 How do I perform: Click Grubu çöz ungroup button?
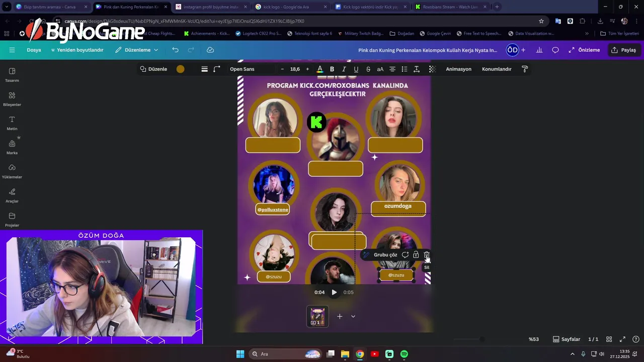coord(385,255)
